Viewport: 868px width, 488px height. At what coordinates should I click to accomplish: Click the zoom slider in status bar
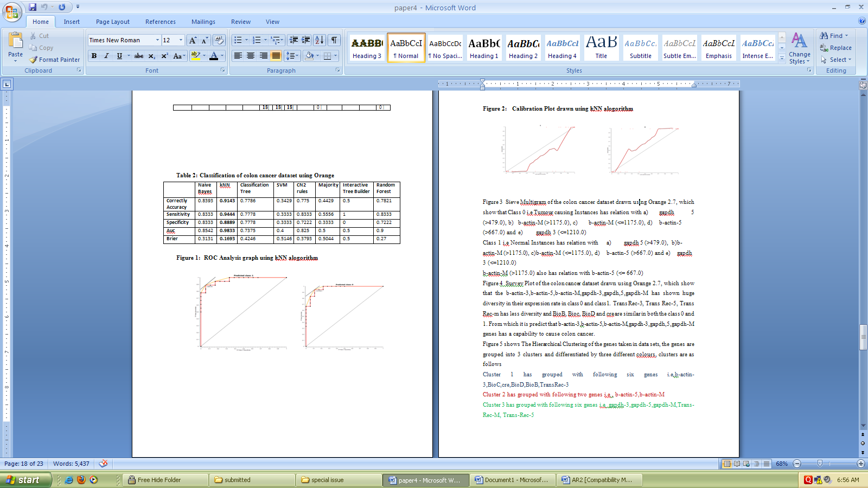(820, 464)
